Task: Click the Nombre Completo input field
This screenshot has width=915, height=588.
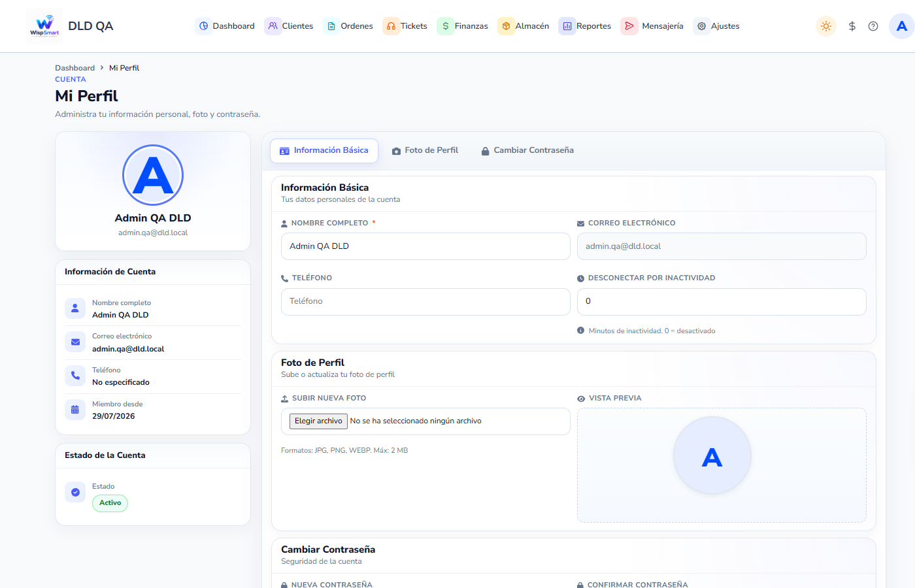Action: pos(425,246)
